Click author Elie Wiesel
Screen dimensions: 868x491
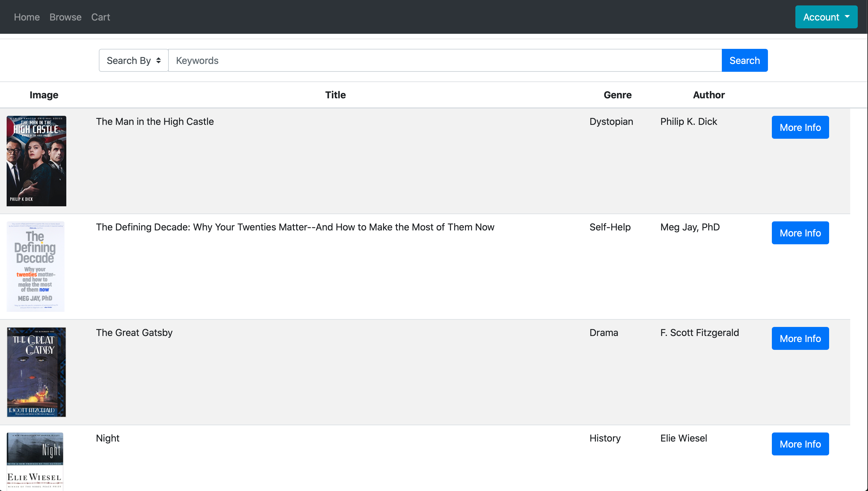click(683, 438)
